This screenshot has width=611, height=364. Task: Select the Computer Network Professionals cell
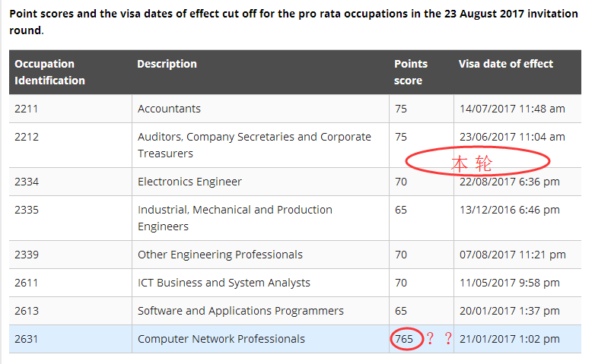(x=221, y=339)
